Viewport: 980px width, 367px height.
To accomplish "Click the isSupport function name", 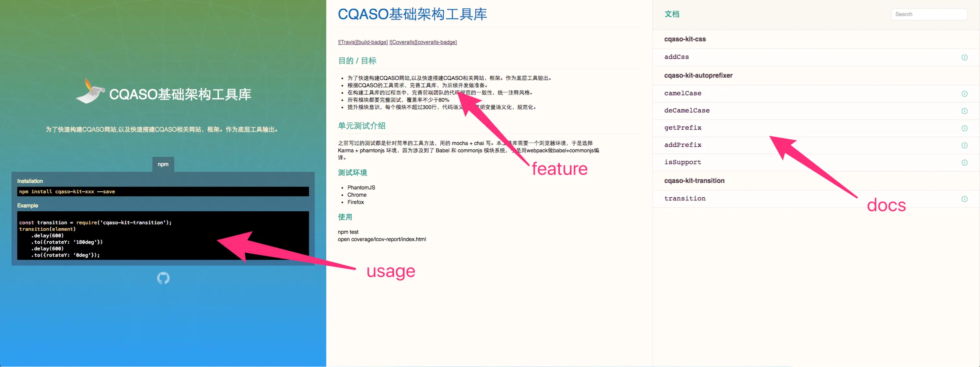I will click(682, 162).
